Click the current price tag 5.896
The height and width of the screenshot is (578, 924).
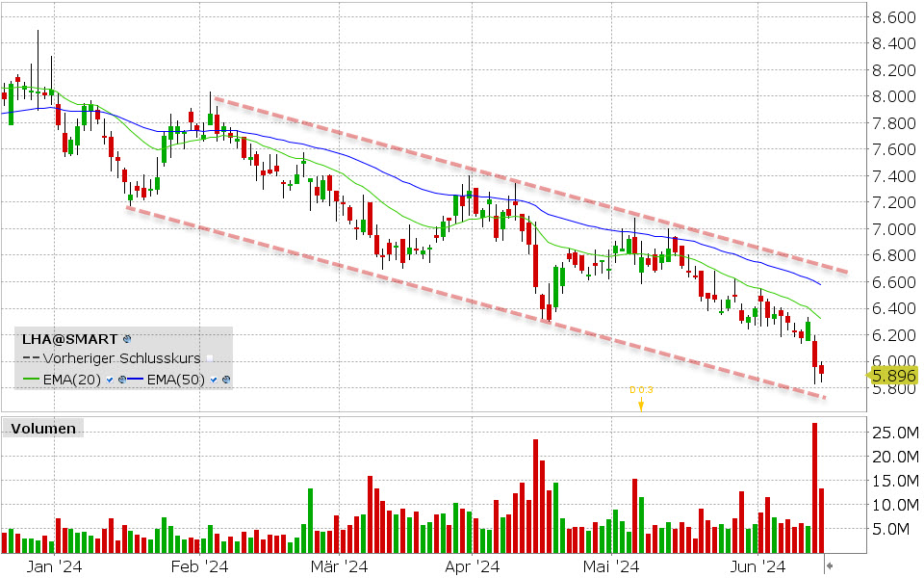(x=894, y=375)
